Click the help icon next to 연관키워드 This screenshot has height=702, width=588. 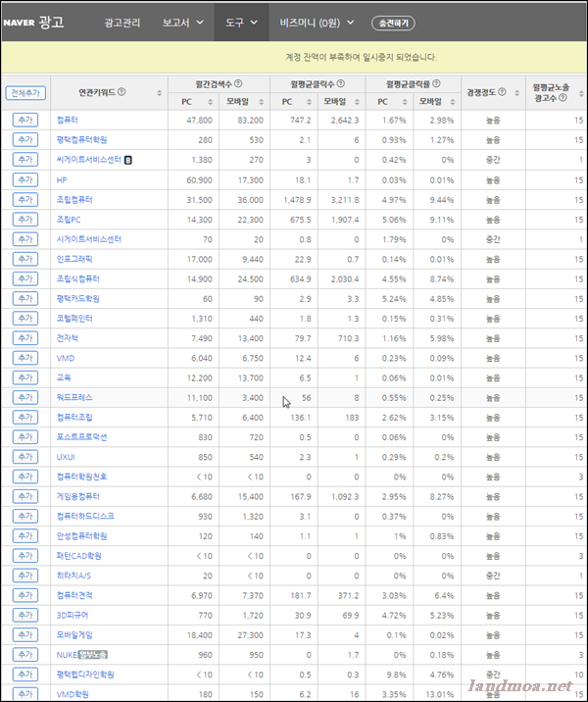click(122, 92)
